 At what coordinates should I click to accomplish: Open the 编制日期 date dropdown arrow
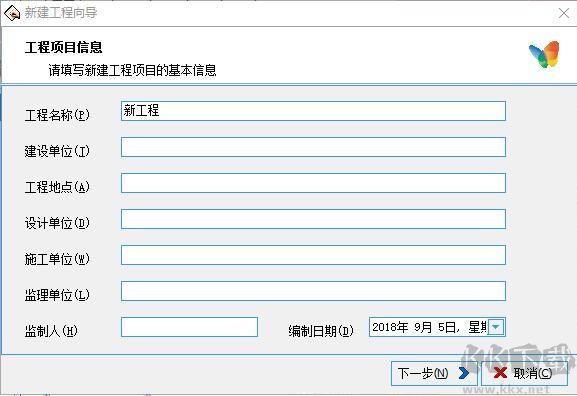click(x=496, y=327)
